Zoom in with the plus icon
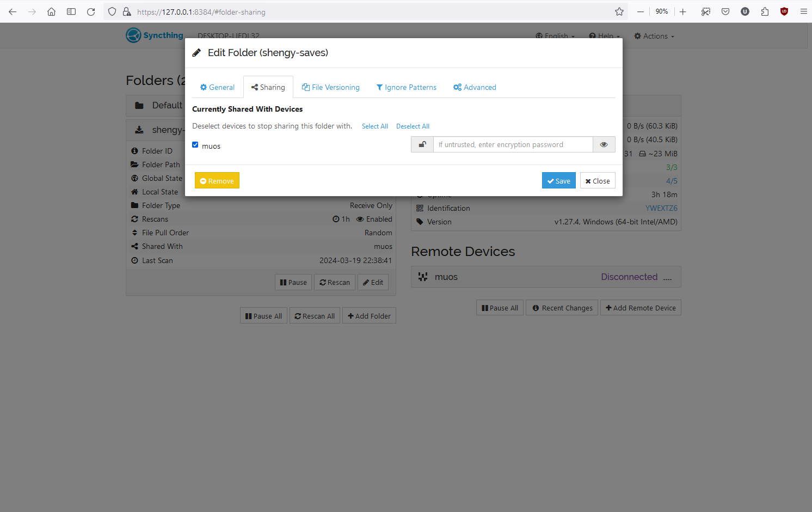812x512 pixels. pyautogui.click(x=683, y=11)
